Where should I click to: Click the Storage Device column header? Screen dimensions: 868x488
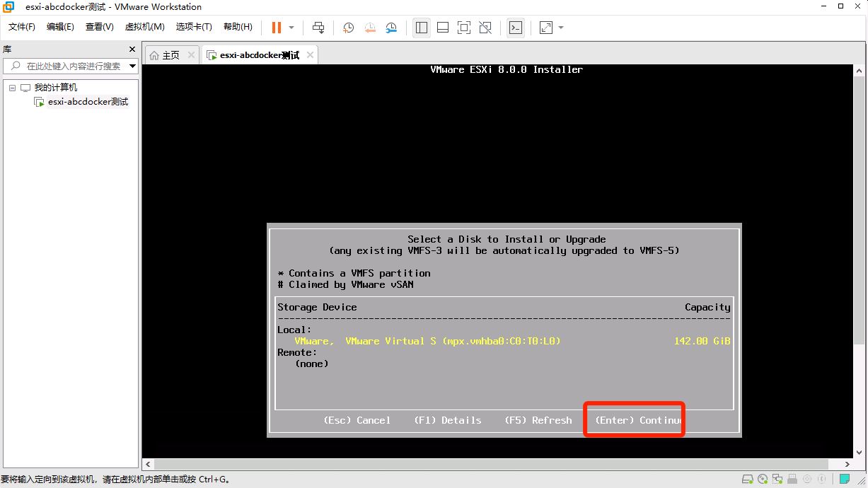tap(317, 307)
